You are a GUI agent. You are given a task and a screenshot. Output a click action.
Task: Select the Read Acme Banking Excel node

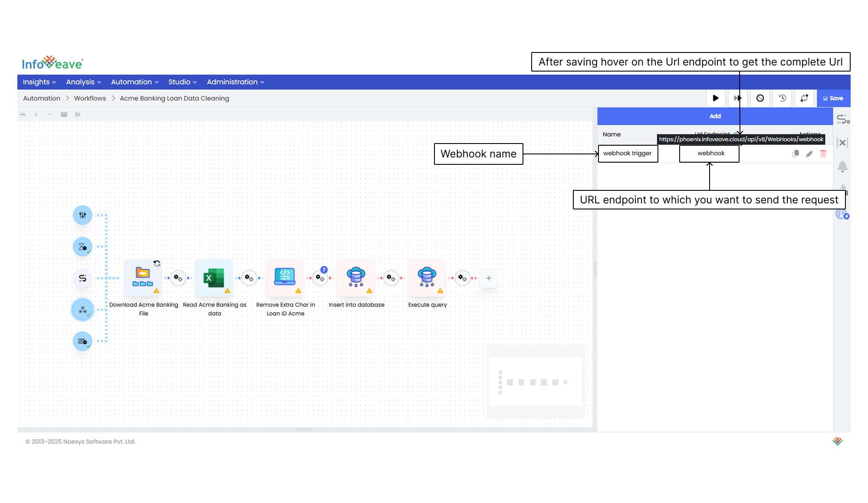pos(214,278)
